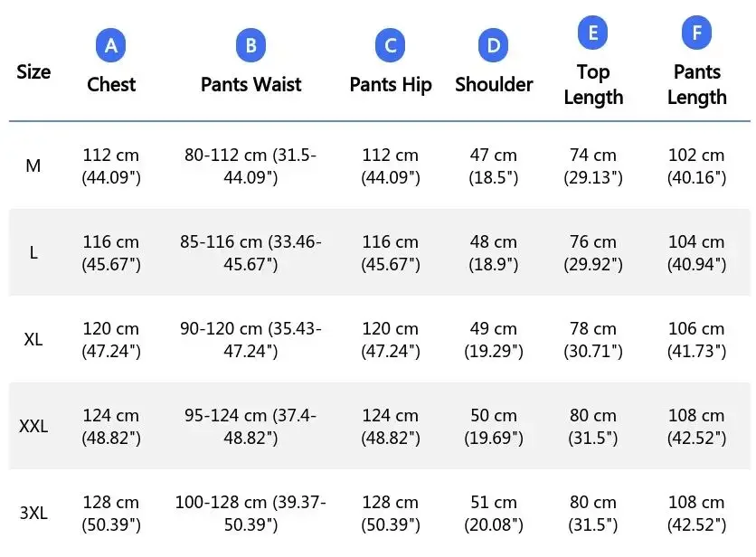The image size is (756, 557).
Task: Click the blue F badge above Pants Length
Action: [x=696, y=33]
